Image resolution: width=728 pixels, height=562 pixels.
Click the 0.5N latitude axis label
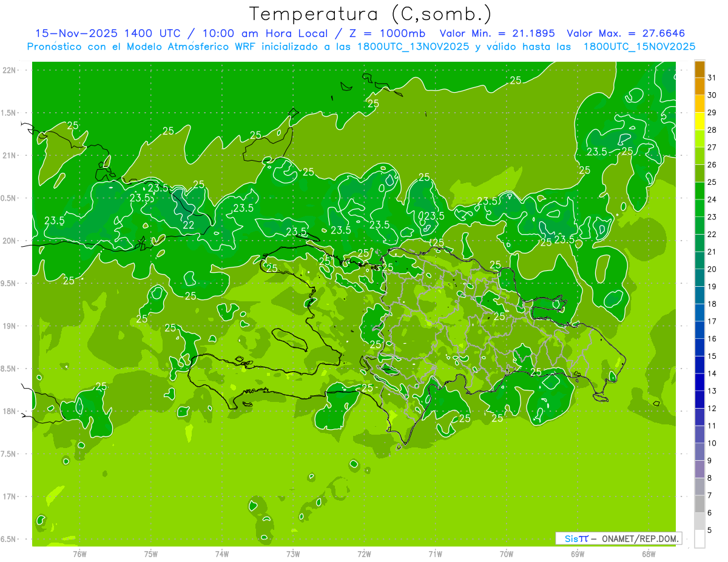click(x=9, y=198)
